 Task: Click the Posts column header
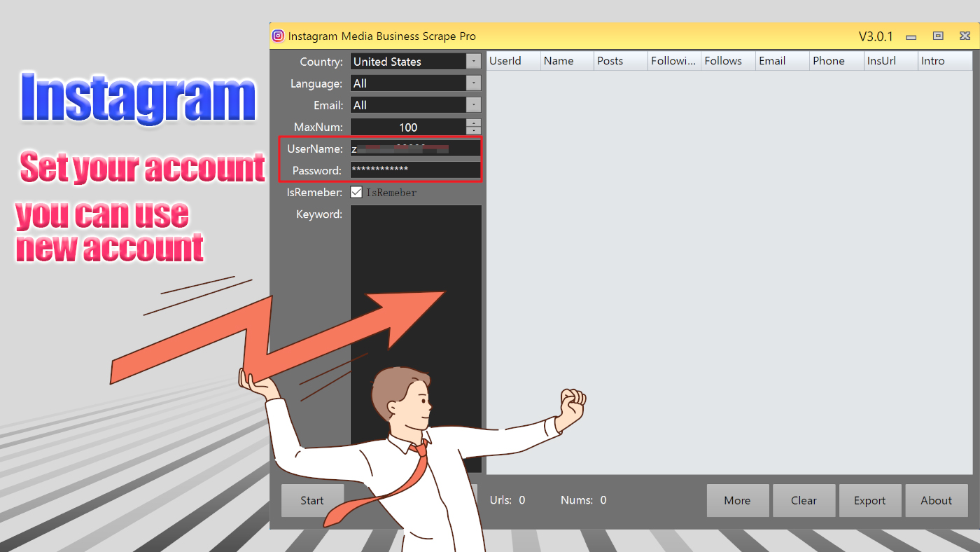[x=622, y=61]
